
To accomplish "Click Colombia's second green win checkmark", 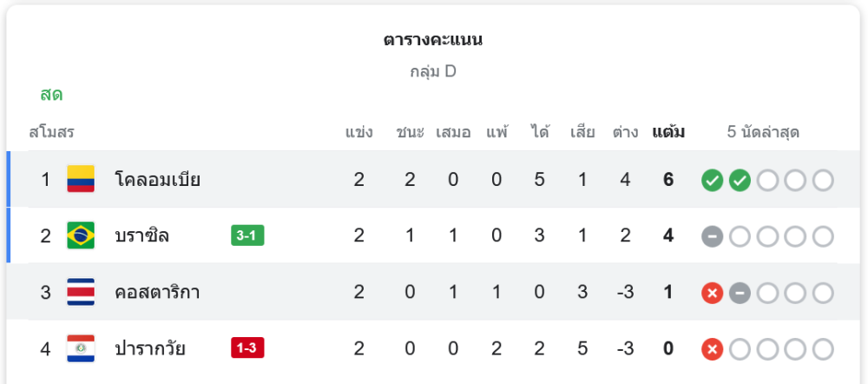I will [740, 181].
